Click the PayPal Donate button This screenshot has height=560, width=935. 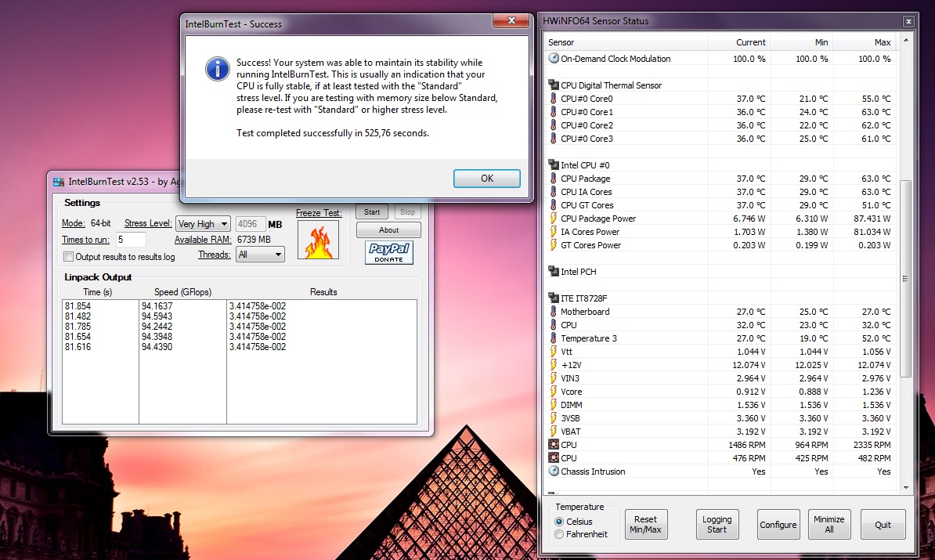388,252
